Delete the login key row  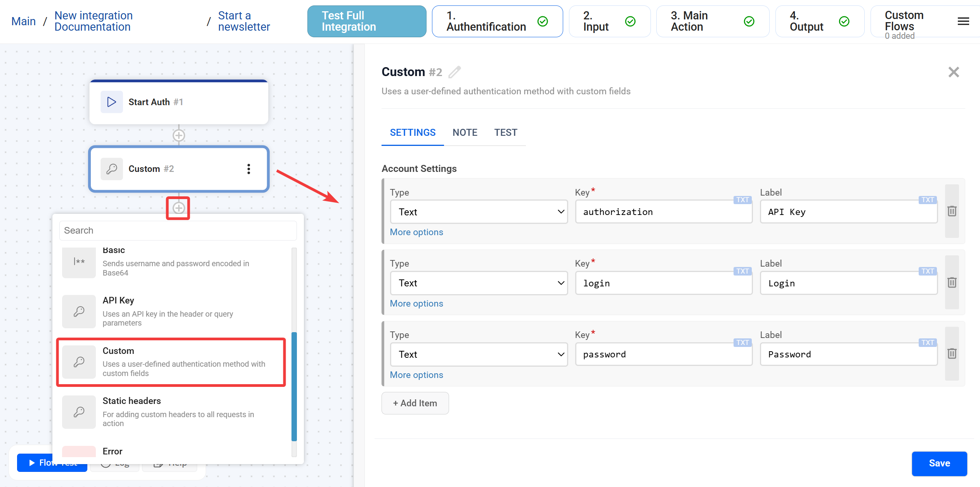952,282
